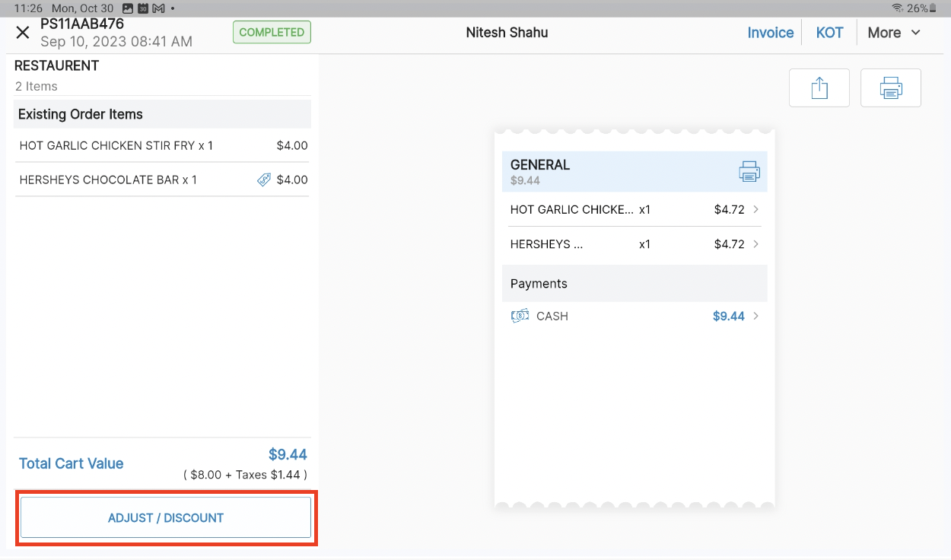Select Hersheys Chocolate Bar order item
This screenshot has width=951, height=560.
click(108, 180)
